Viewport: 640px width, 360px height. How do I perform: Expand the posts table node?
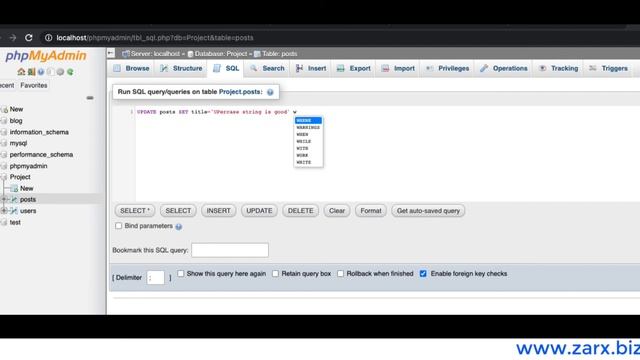[x=4, y=199]
